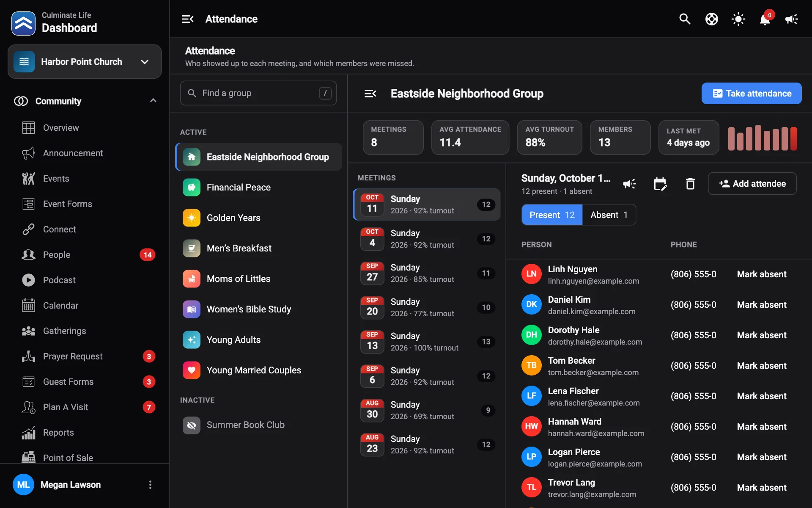Edit meeting date calendar icon
The width and height of the screenshot is (812, 508).
[x=660, y=184]
